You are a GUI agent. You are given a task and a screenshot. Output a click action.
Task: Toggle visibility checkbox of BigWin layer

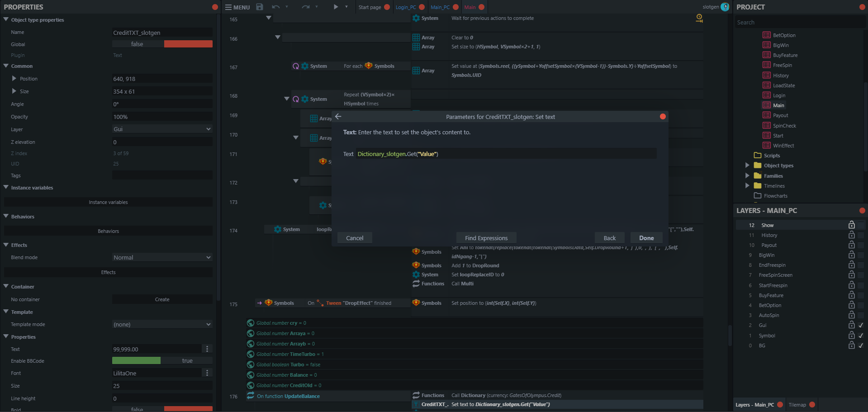point(861,255)
